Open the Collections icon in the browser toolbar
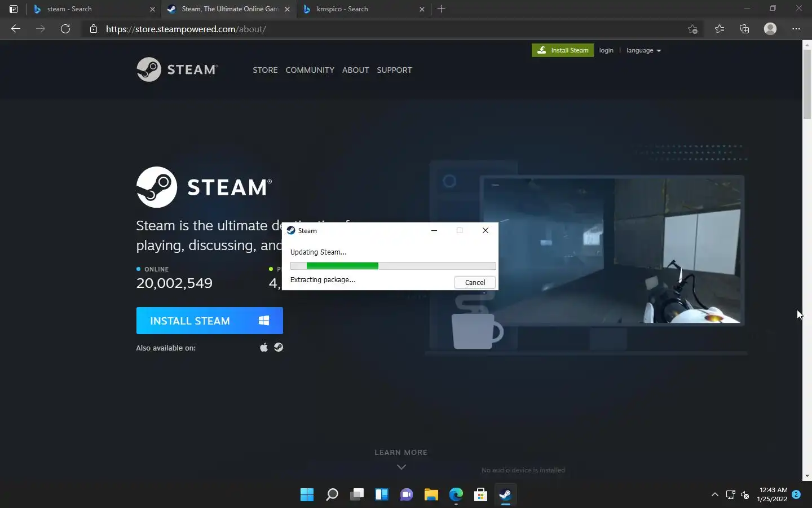Viewport: 812px width, 508px height. (744, 29)
